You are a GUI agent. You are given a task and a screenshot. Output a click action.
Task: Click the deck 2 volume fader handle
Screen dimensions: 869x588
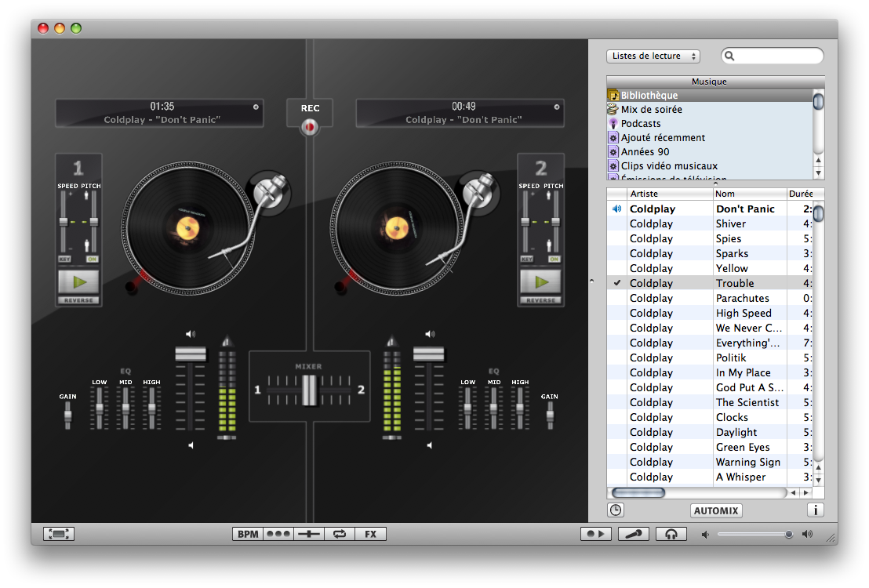(x=428, y=354)
